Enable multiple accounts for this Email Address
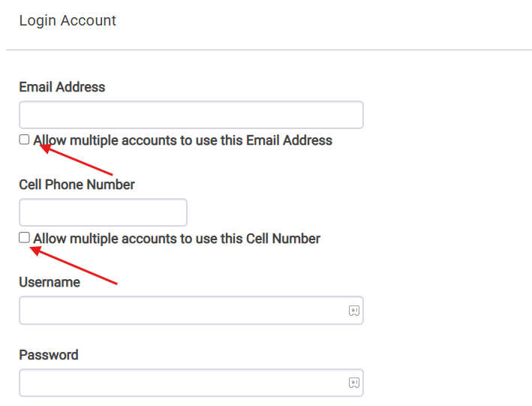 (24, 140)
